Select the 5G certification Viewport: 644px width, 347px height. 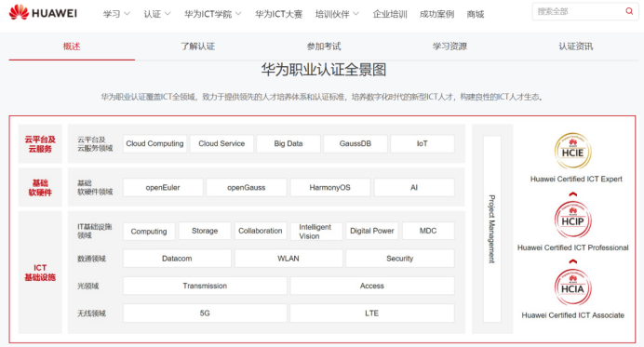click(x=205, y=314)
